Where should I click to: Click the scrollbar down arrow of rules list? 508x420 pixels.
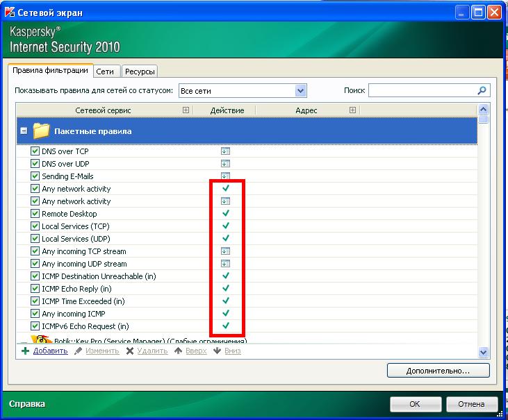483,352
